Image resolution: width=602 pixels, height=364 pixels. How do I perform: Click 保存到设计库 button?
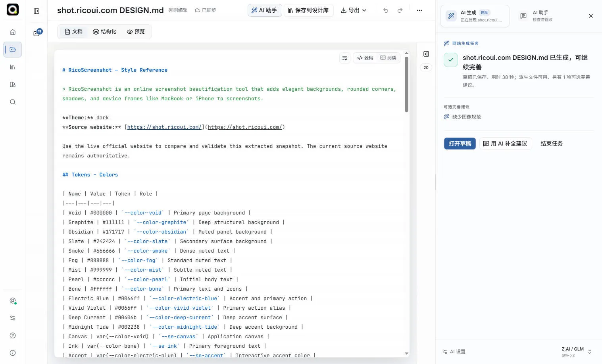[x=308, y=10]
